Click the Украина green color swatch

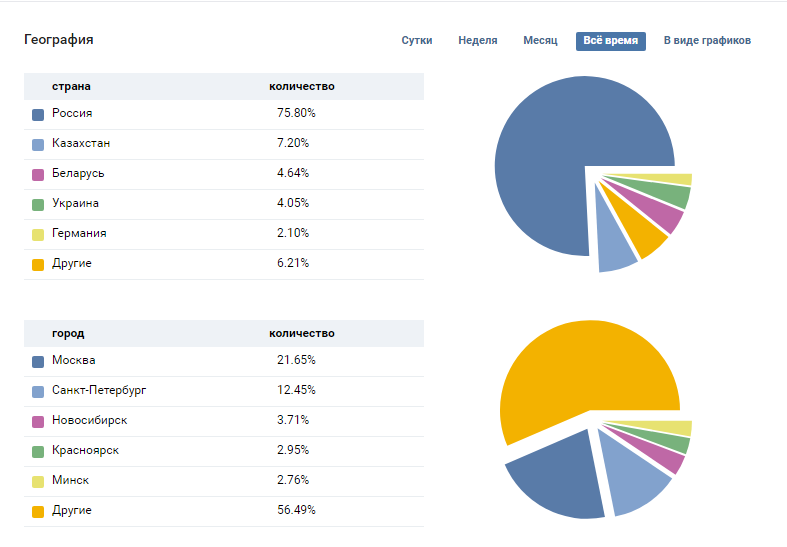pyautogui.click(x=38, y=205)
